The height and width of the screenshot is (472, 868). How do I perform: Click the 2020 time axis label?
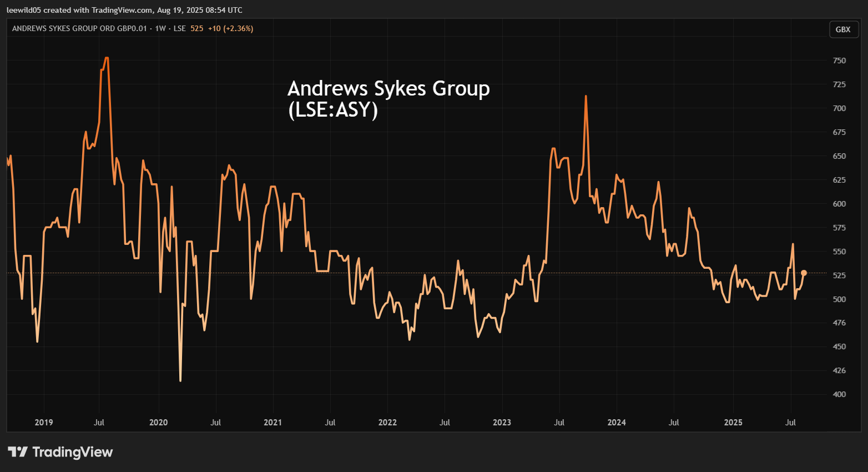tap(159, 423)
